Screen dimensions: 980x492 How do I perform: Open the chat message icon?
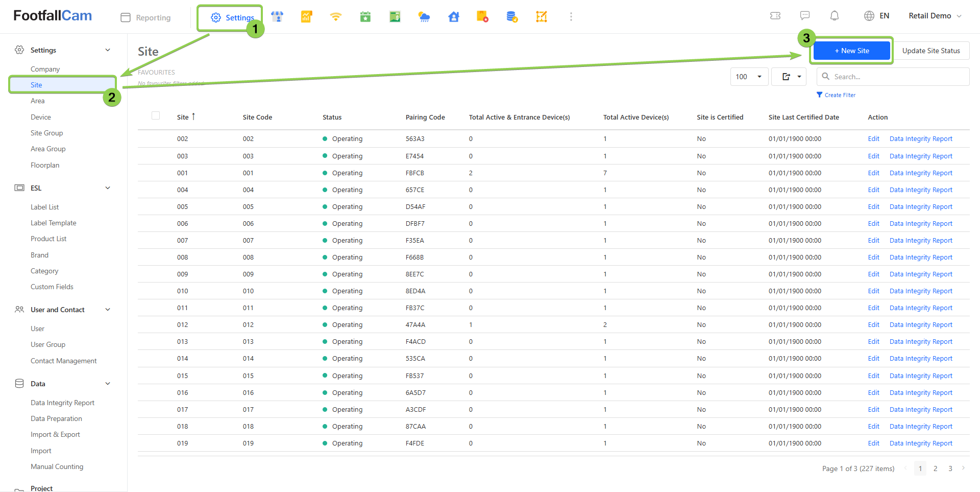coord(805,16)
